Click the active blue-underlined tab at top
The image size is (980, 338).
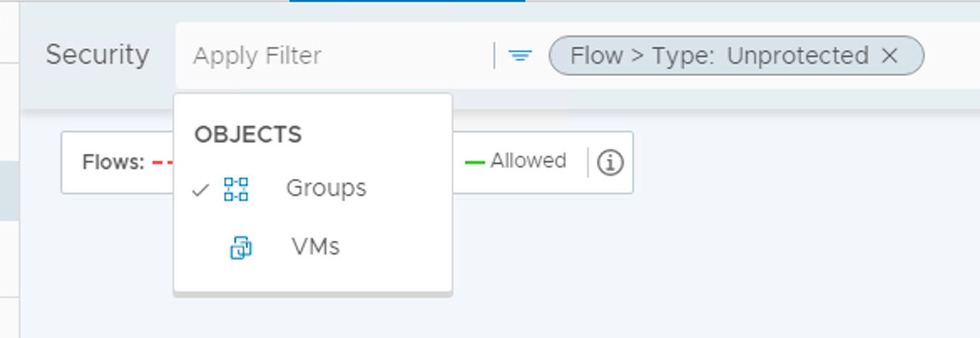tap(407, 2)
